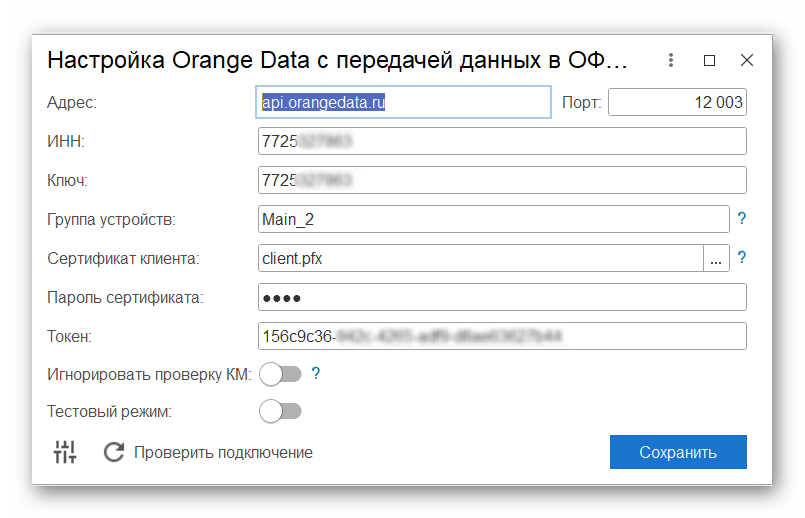
Task: Select the ИНН input field
Action: (x=502, y=141)
